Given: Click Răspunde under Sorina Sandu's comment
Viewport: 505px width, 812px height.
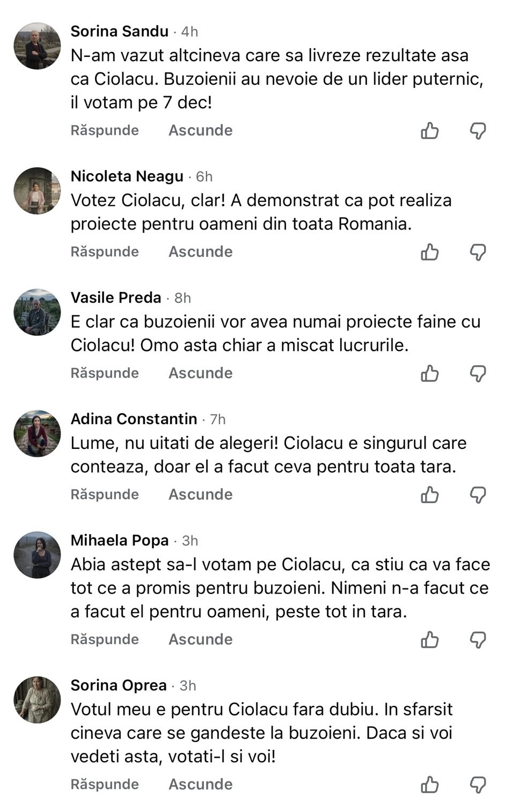Looking at the screenshot, I should point(105,130).
